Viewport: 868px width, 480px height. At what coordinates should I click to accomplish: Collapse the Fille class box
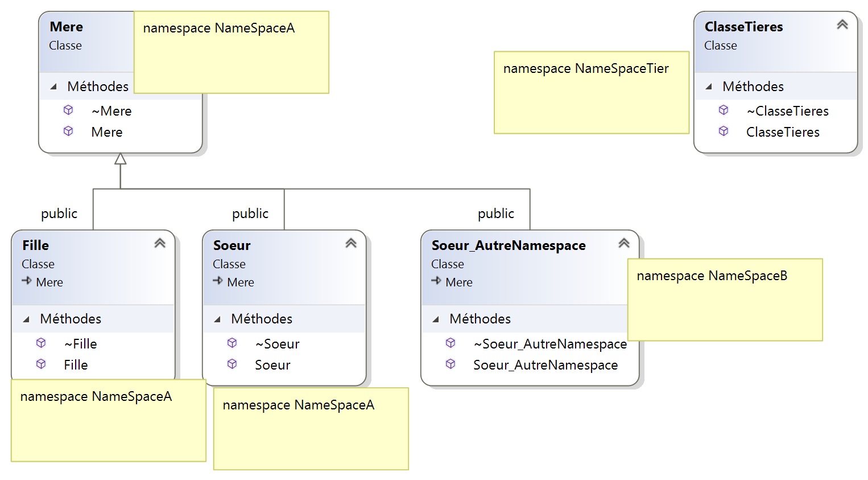(x=160, y=243)
